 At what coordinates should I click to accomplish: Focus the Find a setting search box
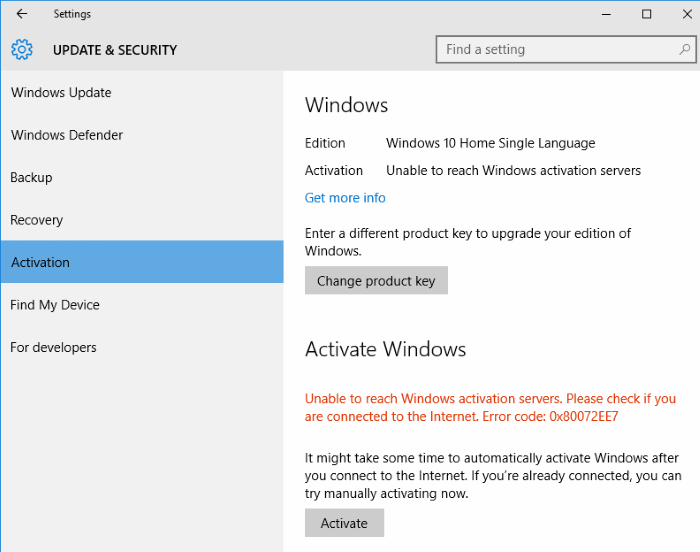(x=566, y=50)
